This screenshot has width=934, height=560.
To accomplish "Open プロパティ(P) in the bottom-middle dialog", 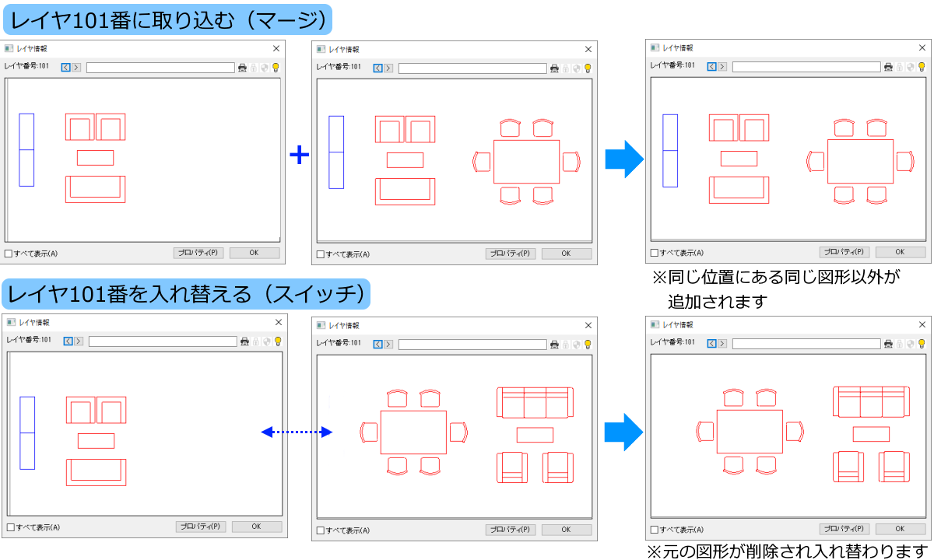I will pos(511,530).
